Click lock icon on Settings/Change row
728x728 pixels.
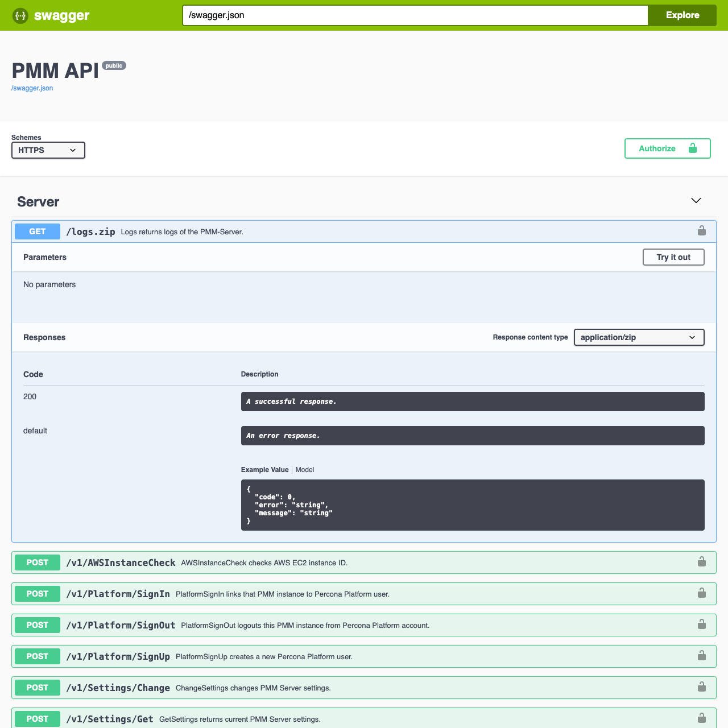pyautogui.click(x=701, y=687)
